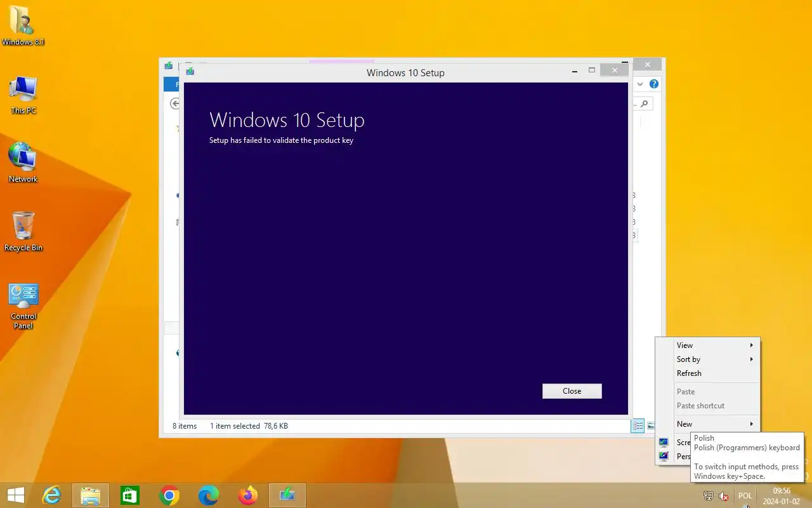
Task: Launch Google Chrome from the taskbar
Action: [x=169, y=495]
